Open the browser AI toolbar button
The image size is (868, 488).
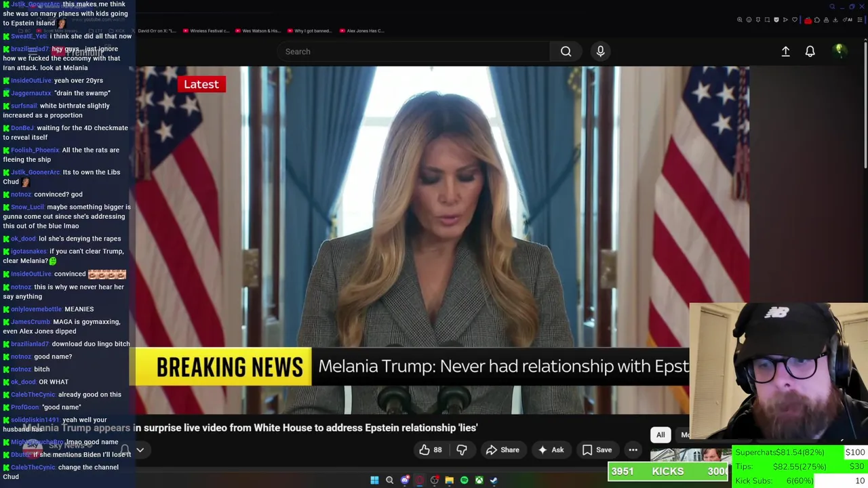pyautogui.click(x=848, y=20)
